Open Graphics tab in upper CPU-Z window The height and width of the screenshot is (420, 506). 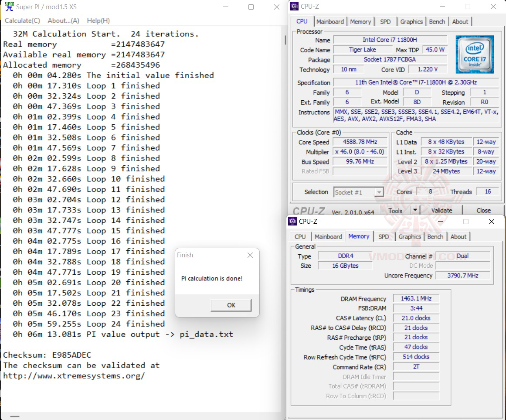(411, 22)
